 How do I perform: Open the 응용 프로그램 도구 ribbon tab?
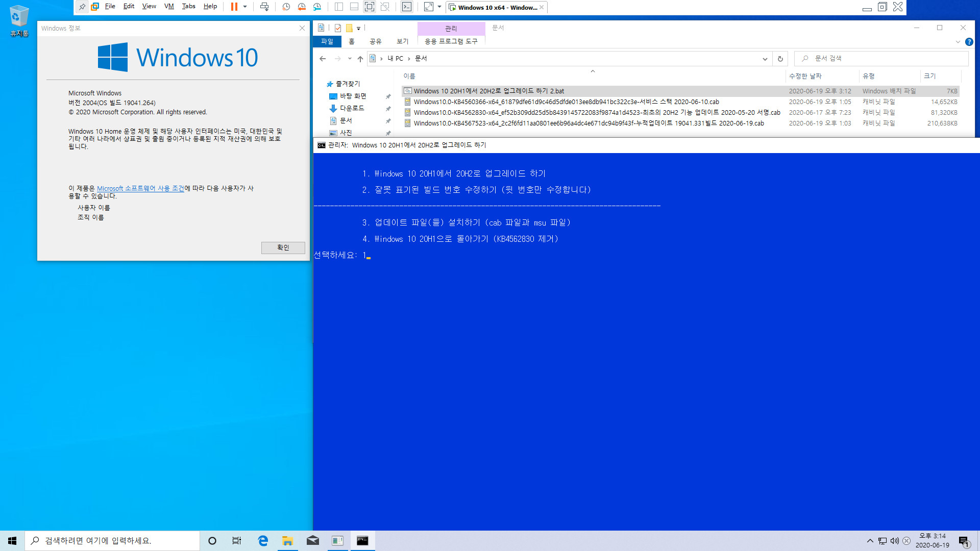click(x=451, y=41)
